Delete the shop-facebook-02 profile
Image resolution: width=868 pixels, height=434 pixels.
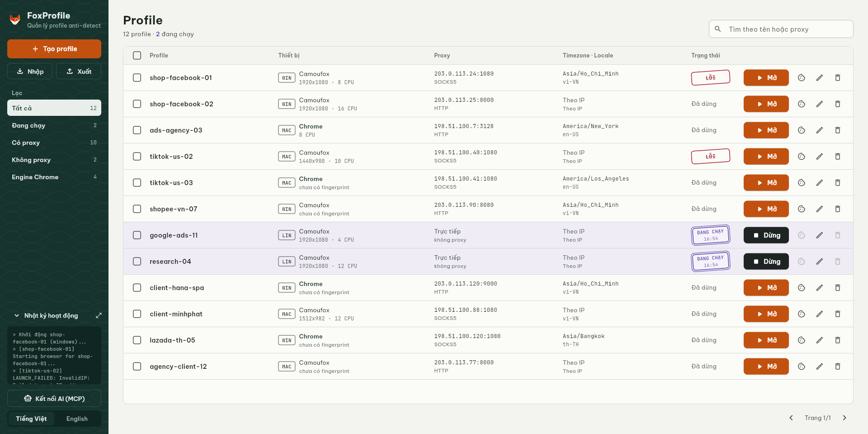pos(838,104)
